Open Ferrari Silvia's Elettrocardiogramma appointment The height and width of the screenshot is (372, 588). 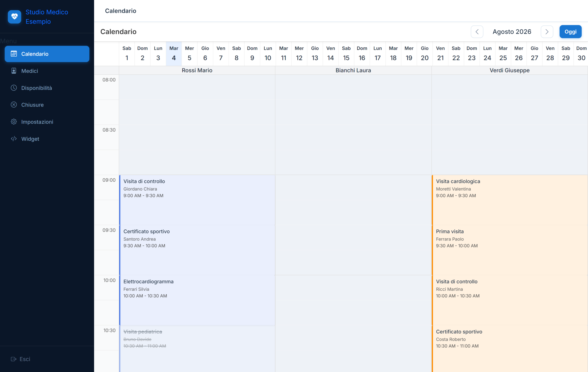[197, 300]
